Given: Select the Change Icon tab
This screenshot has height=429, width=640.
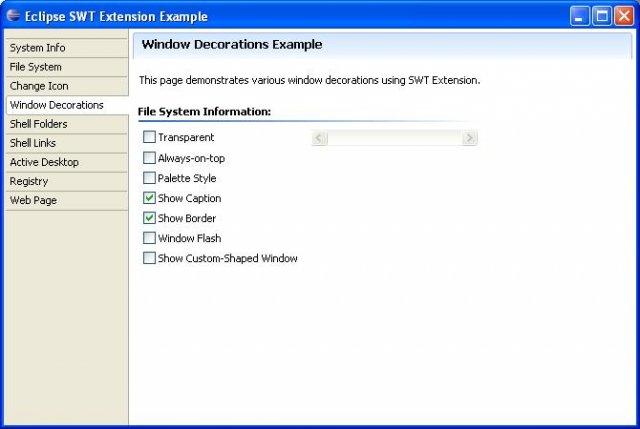Looking at the screenshot, I should tap(67, 86).
